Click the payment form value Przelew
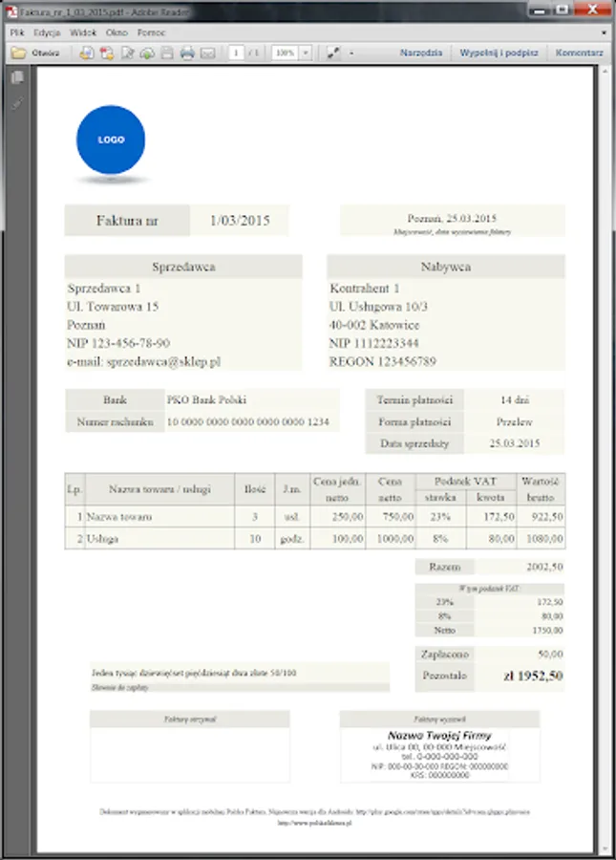Screen dimensions: 616x860 [x=514, y=421]
